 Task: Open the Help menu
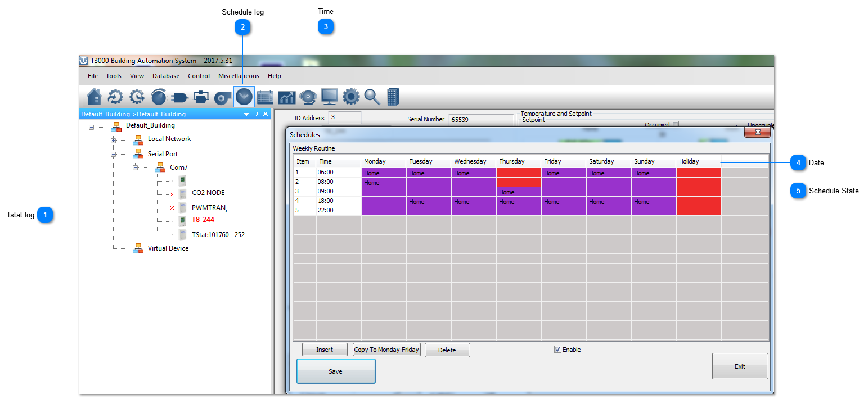coord(275,76)
